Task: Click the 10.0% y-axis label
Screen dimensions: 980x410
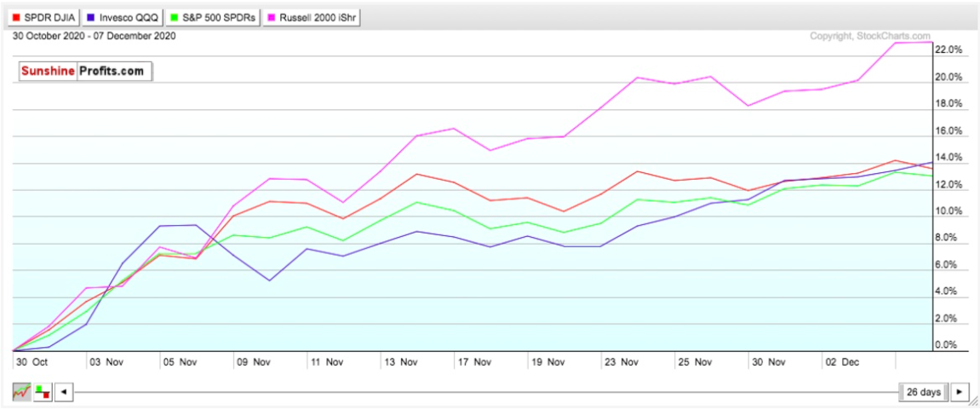Action: click(948, 211)
